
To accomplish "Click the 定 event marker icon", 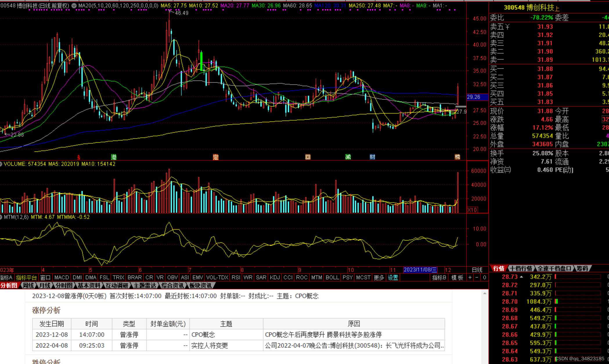I will (216, 157).
